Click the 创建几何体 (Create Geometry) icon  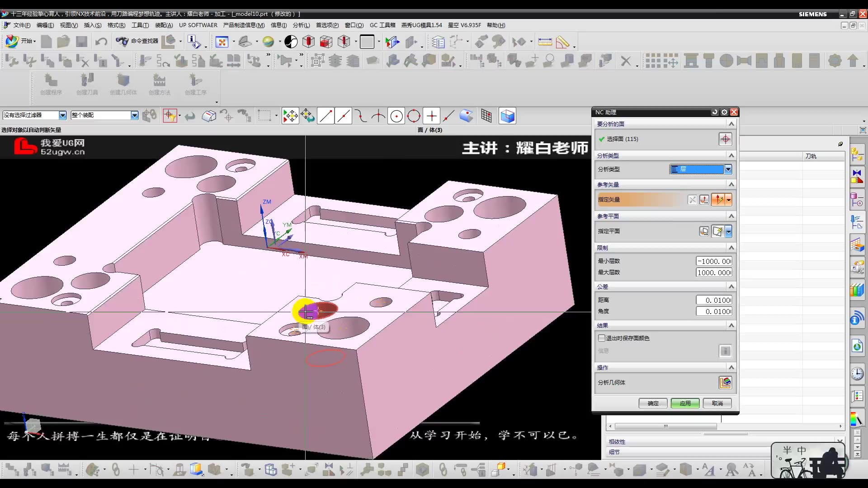pos(123,84)
